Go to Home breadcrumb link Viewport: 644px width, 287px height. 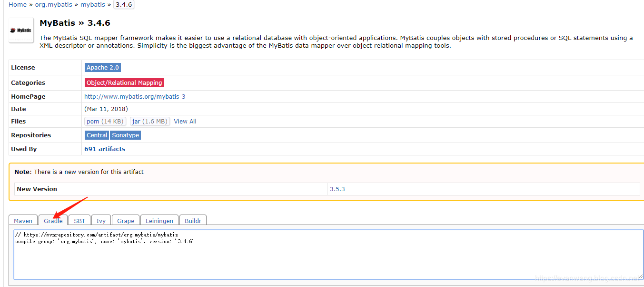[18, 4]
